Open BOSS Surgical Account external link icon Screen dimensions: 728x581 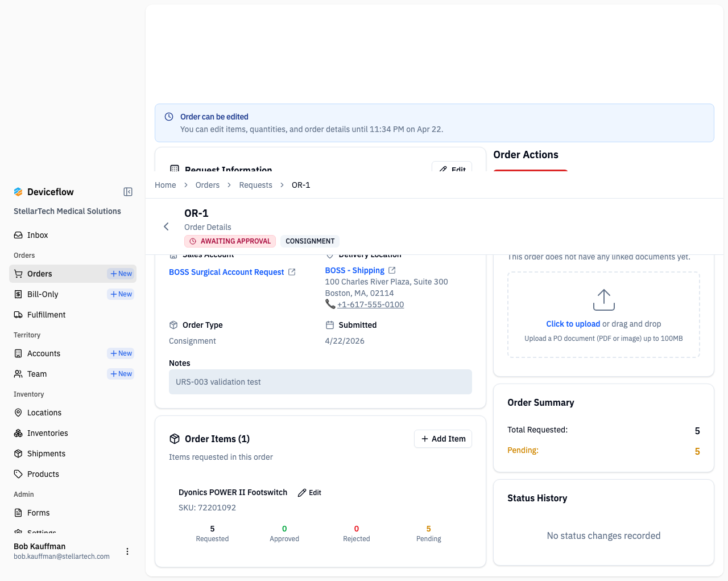(292, 272)
